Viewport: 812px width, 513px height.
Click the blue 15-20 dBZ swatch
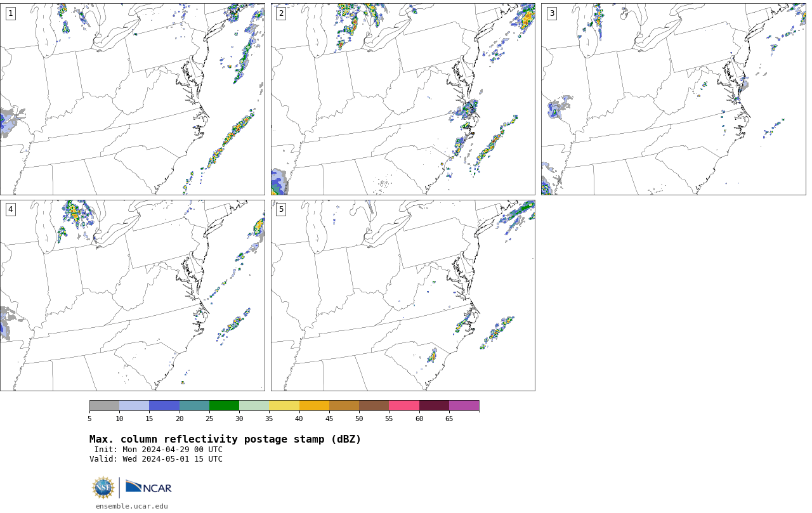pos(164,406)
